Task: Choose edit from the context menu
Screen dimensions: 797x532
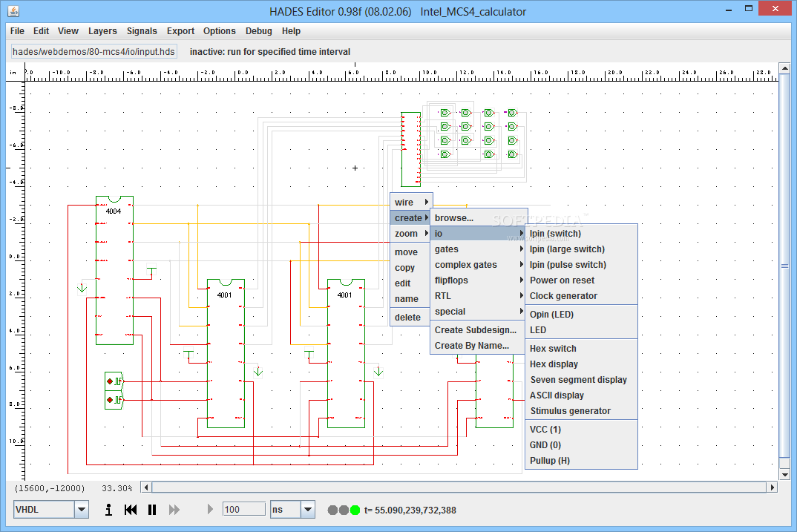Action: (411, 283)
